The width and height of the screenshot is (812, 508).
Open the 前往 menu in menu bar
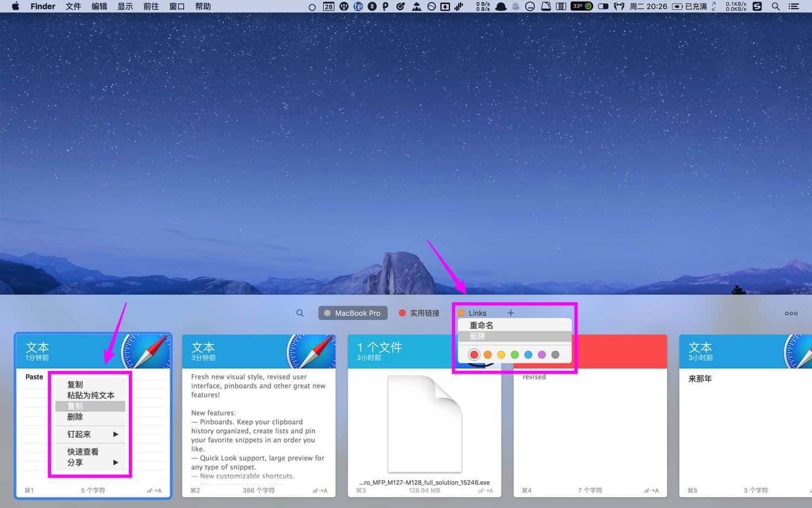pos(151,6)
